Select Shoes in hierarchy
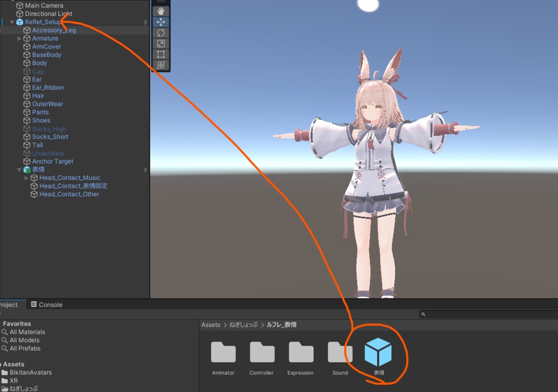 pos(41,120)
